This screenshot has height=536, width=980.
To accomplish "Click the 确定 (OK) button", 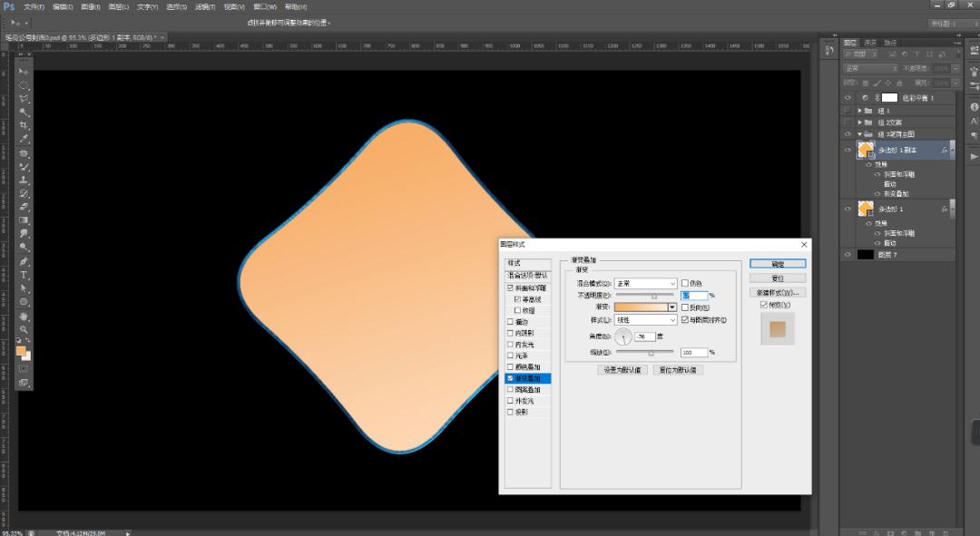I will (777, 264).
